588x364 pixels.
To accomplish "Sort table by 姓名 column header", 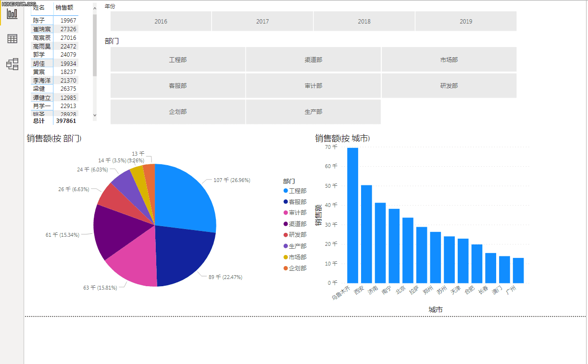I will [x=39, y=8].
